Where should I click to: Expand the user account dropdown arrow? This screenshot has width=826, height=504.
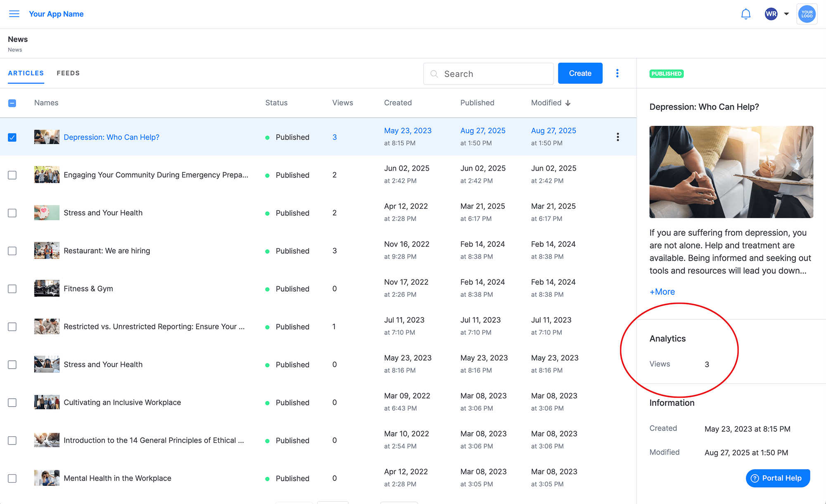pyautogui.click(x=786, y=14)
